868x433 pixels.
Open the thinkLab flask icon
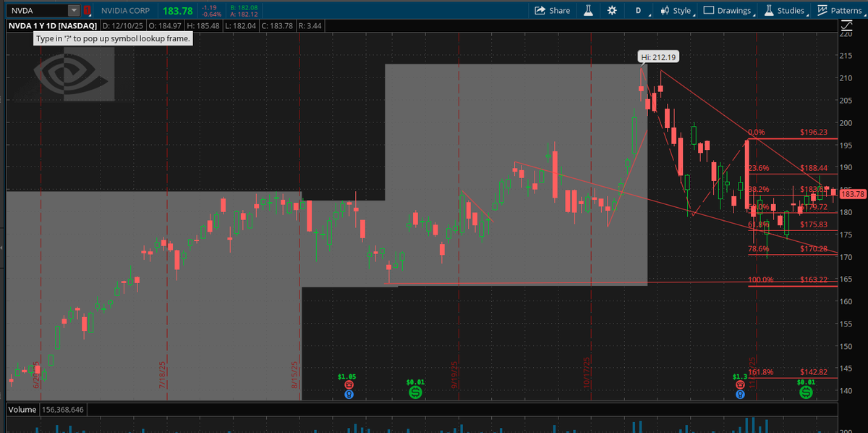[589, 10]
